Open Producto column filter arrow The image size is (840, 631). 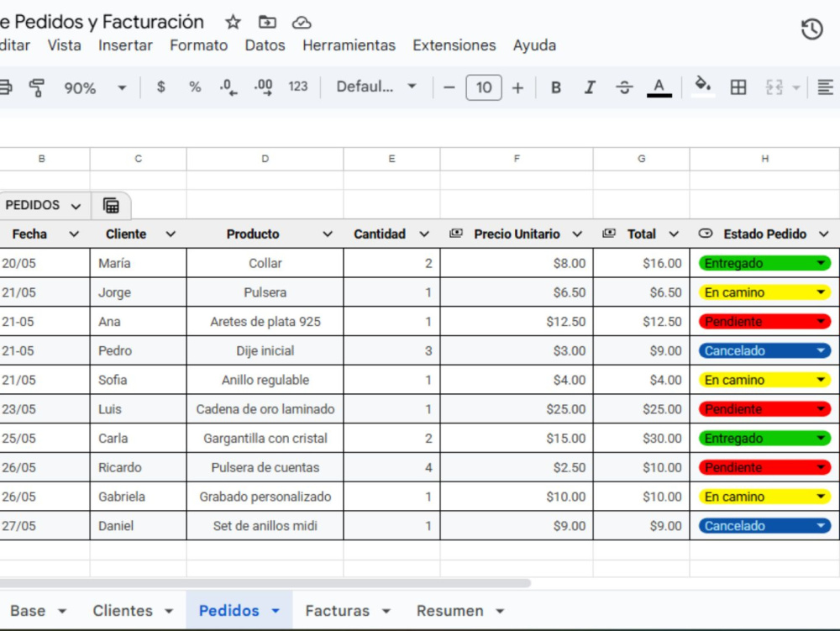[x=328, y=234]
